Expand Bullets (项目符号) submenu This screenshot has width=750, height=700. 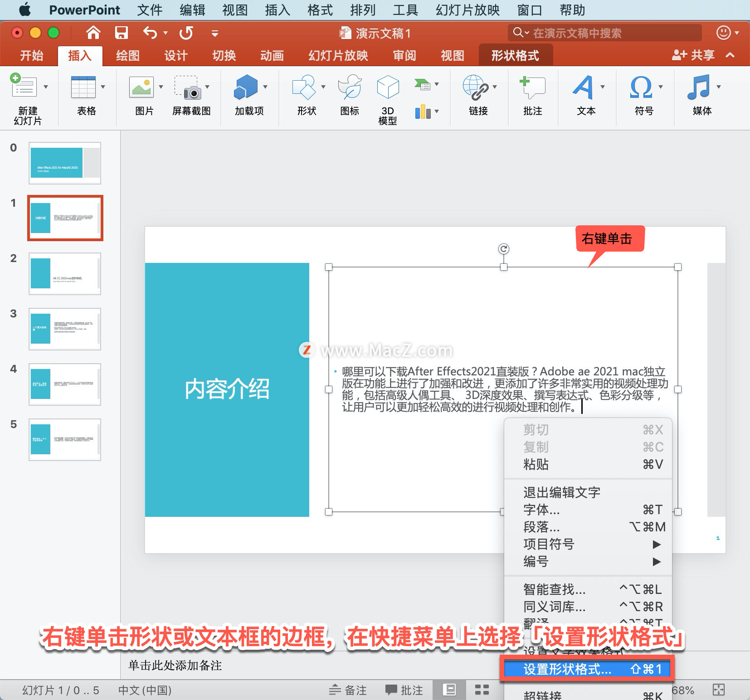point(588,544)
